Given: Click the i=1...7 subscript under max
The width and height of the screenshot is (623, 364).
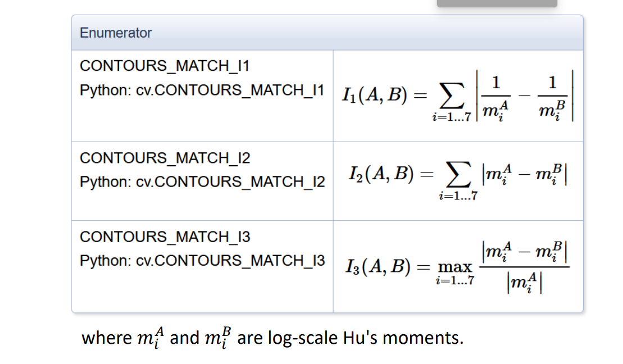Looking at the screenshot, I should tap(455, 280).
